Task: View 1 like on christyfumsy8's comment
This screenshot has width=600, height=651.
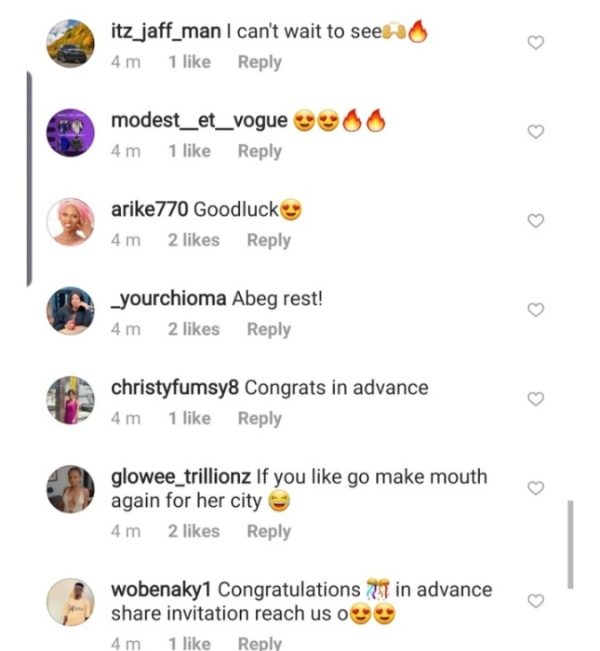Action: tap(189, 418)
